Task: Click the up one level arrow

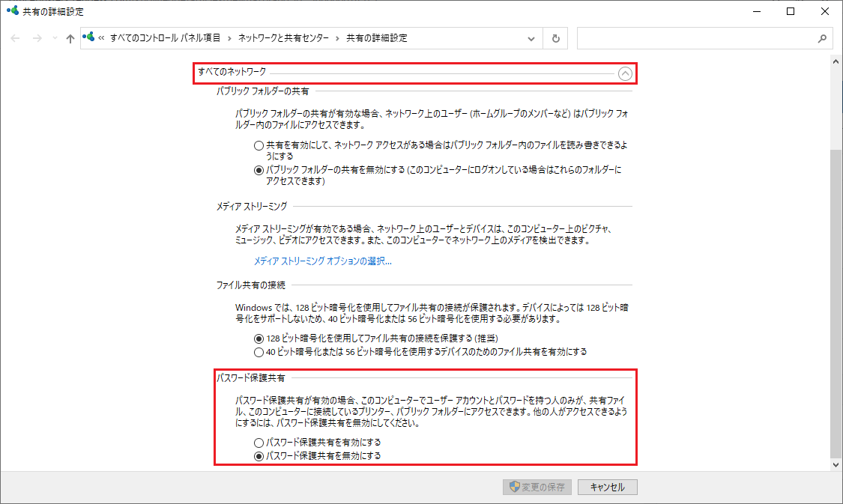Action: (x=70, y=38)
